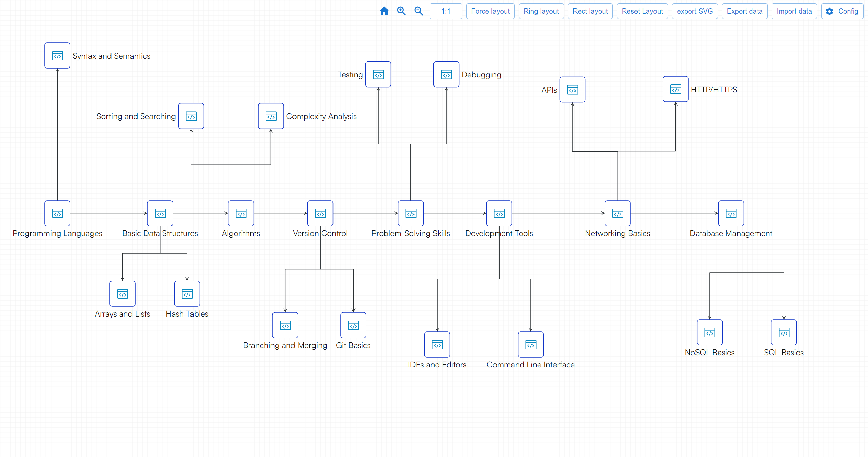Click the zoom in magnifier icon
This screenshot has width=868, height=457.
401,11
